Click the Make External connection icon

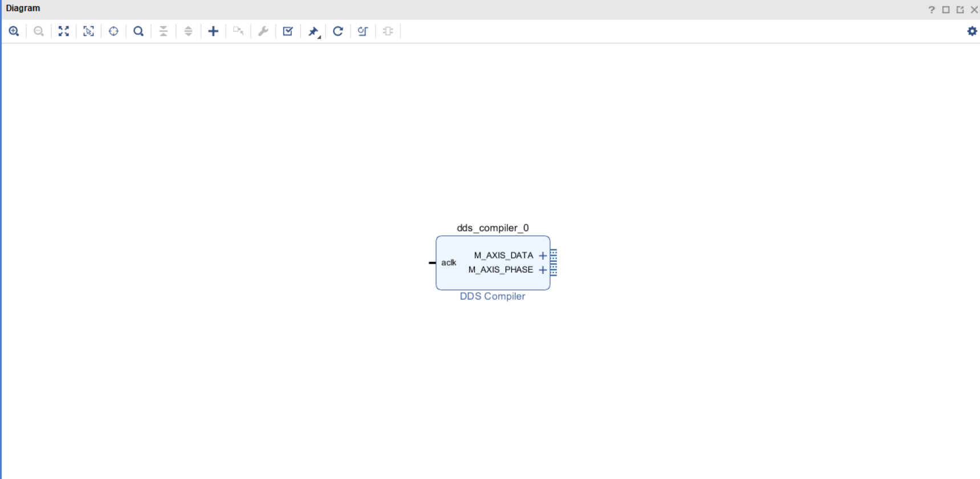[x=238, y=31]
